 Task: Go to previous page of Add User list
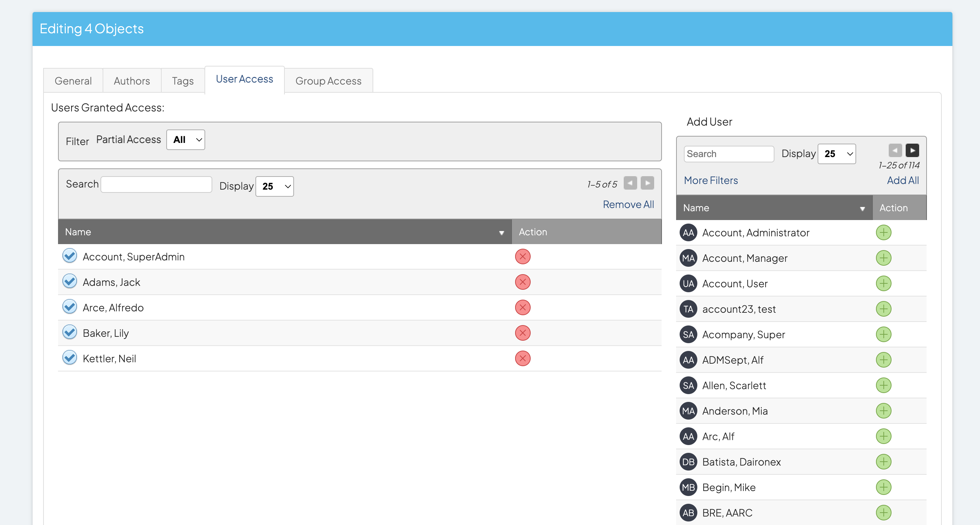click(895, 150)
